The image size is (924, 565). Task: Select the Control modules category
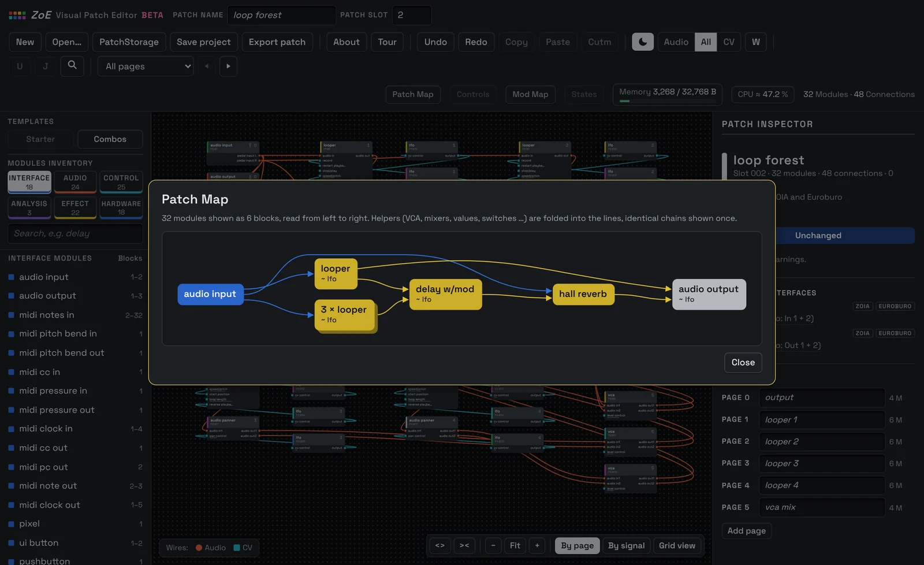121,182
